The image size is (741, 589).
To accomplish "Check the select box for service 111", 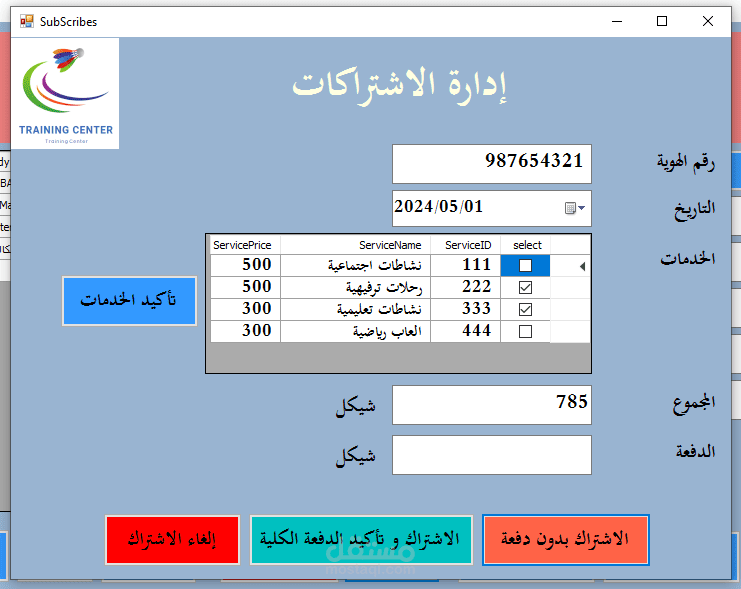I will tap(525, 266).
